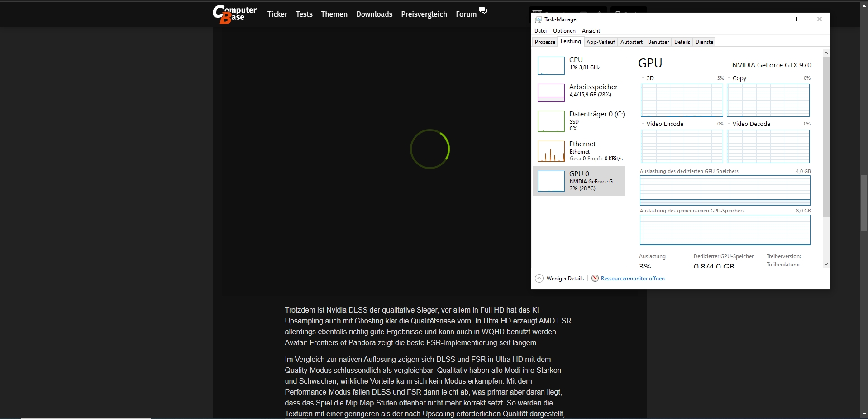868x419 pixels.
Task: Click the Weniger Details arrow icon
Action: [539, 279]
